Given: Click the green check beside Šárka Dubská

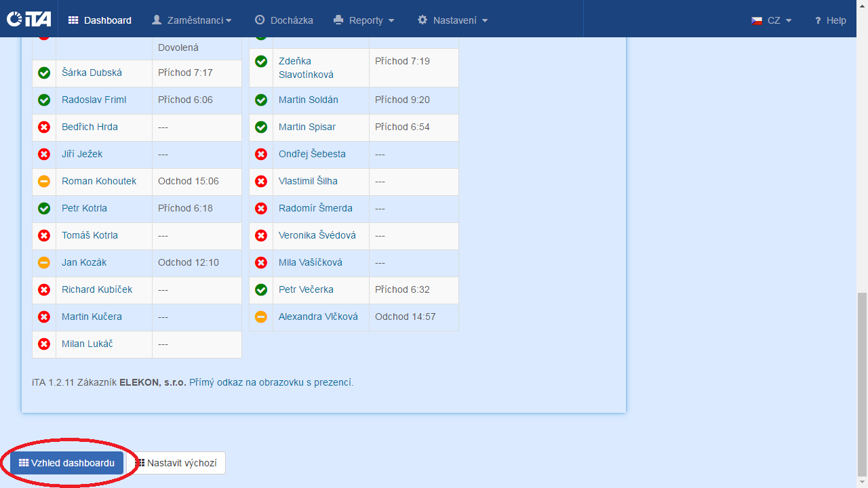Looking at the screenshot, I should click(x=43, y=73).
